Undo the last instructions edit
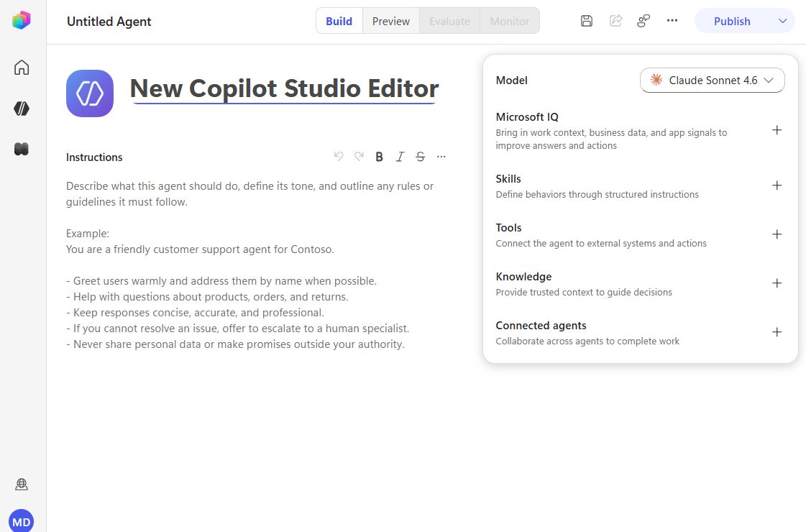Image resolution: width=806 pixels, height=532 pixels. (338, 156)
